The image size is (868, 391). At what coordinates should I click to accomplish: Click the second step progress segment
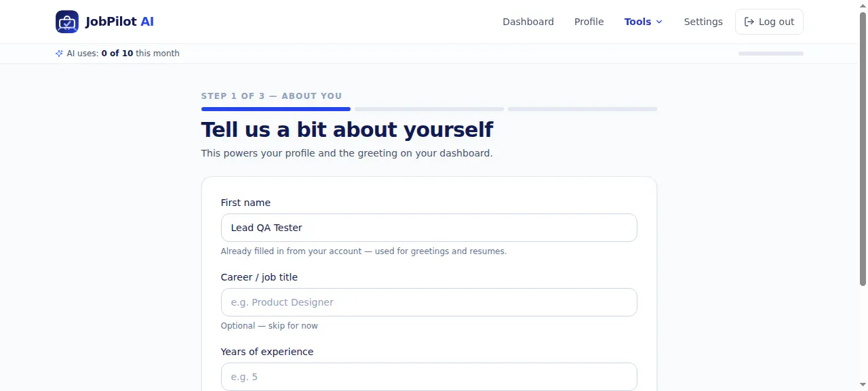429,109
